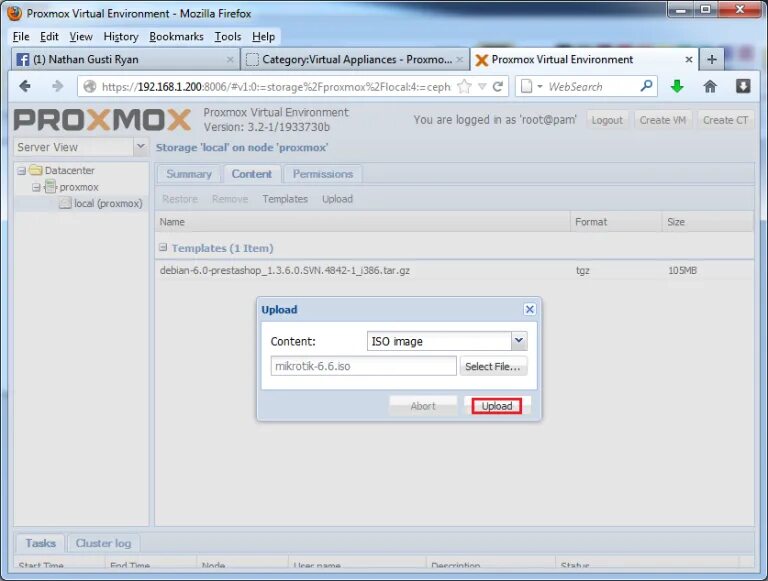Collapse the Templates (1 Item) group
Screen dimensions: 768x581
coord(163,248)
